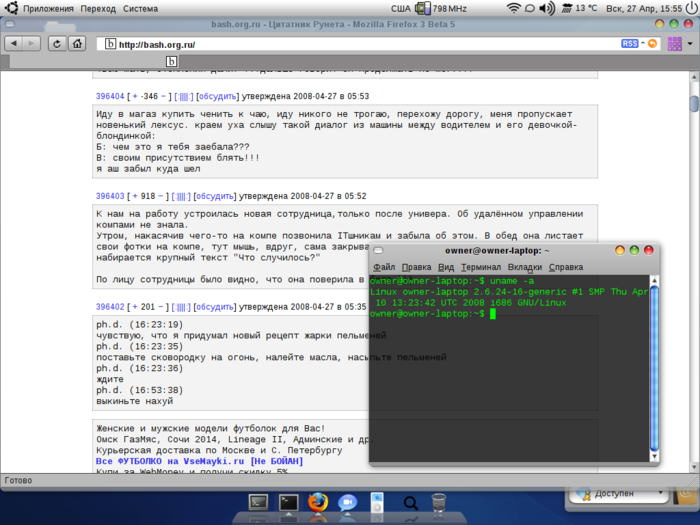Go back with Firefox's Back arrow
The image size is (700, 525).
pyautogui.click(x=14, y=43)
